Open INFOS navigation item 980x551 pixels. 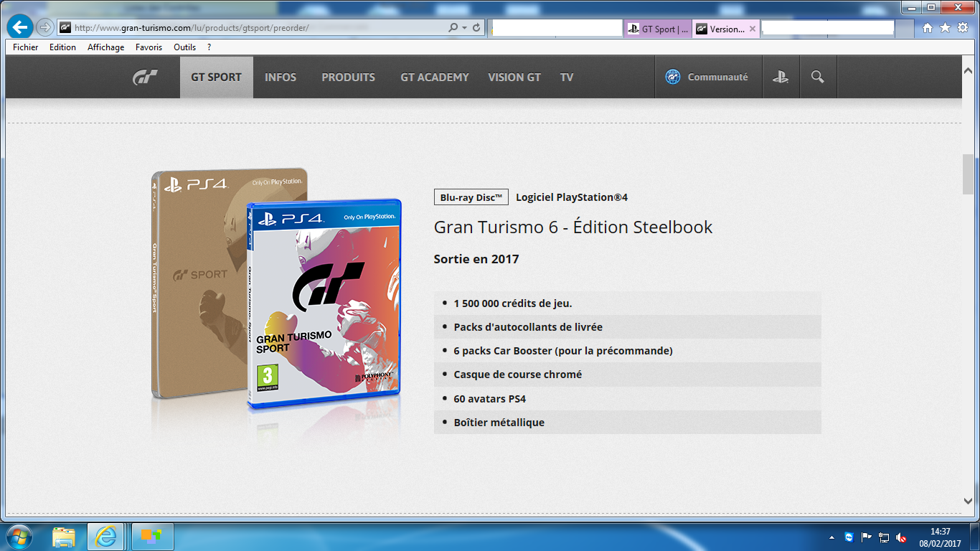(x=281, y=77)
